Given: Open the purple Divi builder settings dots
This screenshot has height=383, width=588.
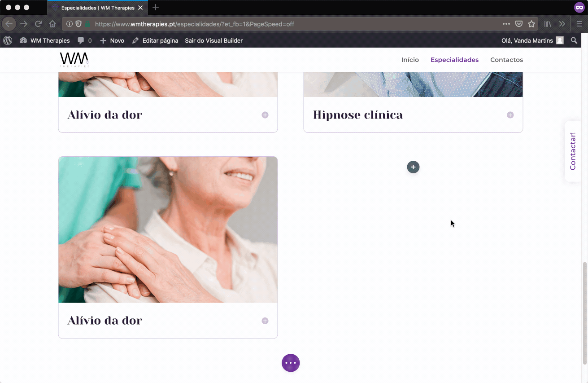Looking at the screenshot, I should [291, 363].
